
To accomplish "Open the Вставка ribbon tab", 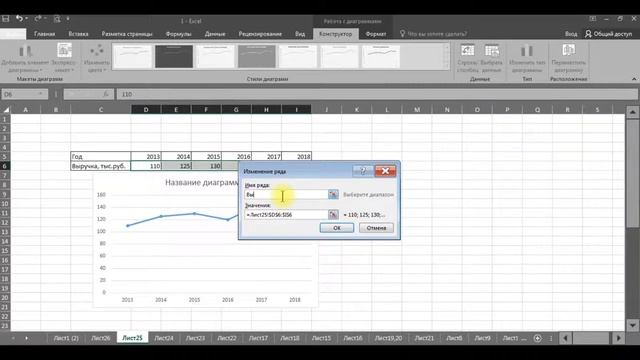I will point(78,34).
